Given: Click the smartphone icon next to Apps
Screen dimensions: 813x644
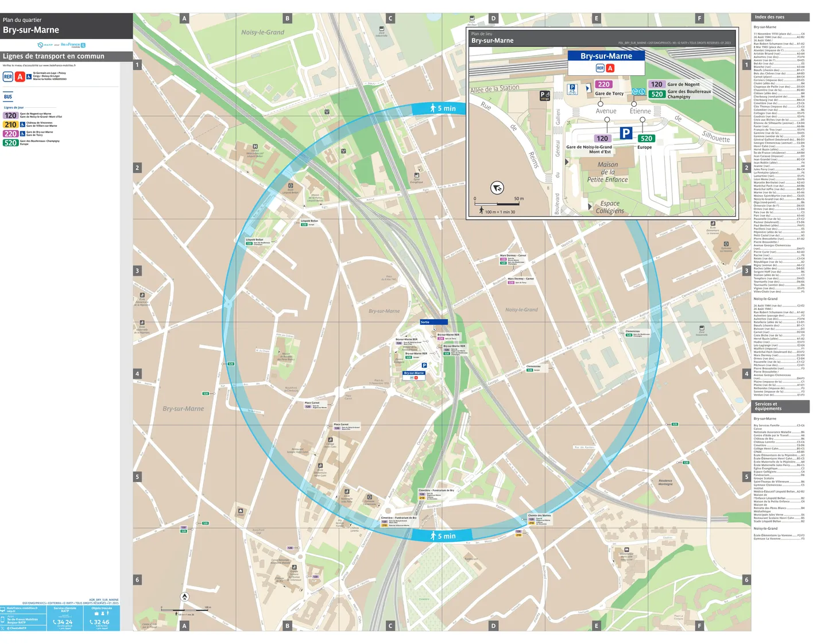Looking at the screenshot, I should pyautogui.click(x=3, y=619).
